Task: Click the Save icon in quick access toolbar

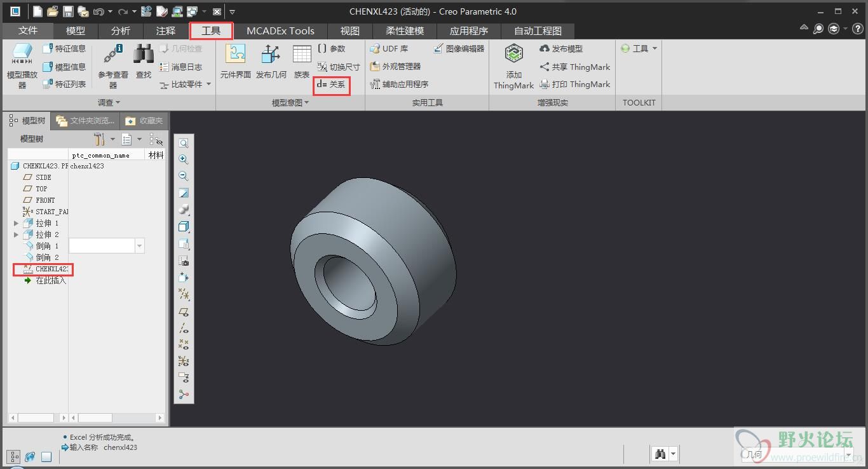Action: click(x=68, y=11)
